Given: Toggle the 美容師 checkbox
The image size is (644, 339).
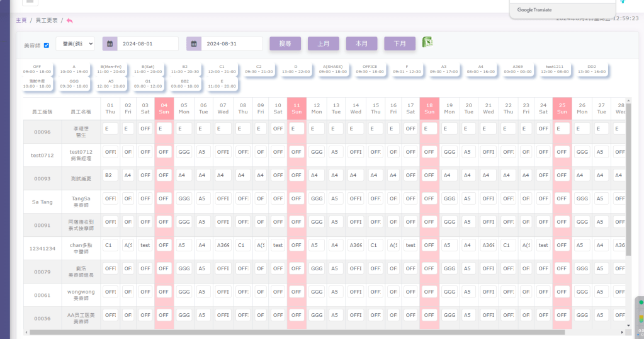Looking at the screenshot, I should 47,45.
